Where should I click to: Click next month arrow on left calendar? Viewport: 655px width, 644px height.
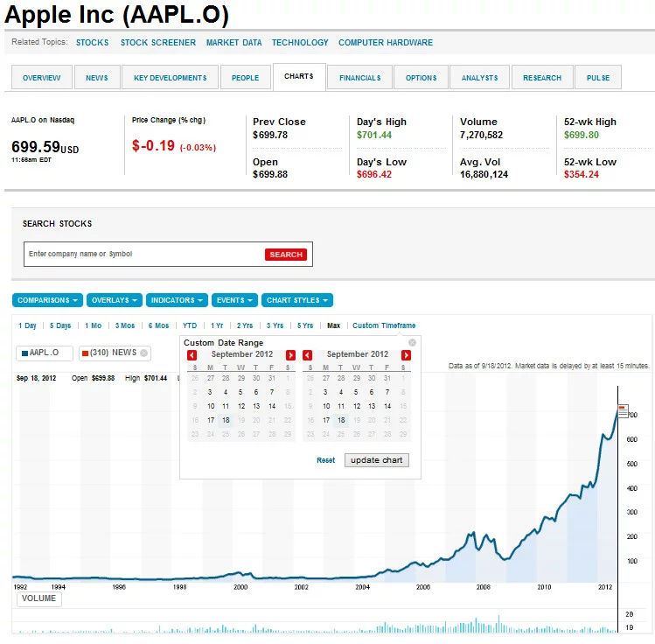pos(291,355)
